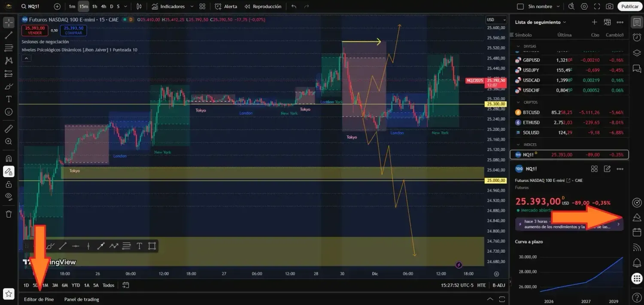This screenshot has height=305, width=644.
Task: Open alerts clock icon in right sidebar
Action: (x=637, y=37)
